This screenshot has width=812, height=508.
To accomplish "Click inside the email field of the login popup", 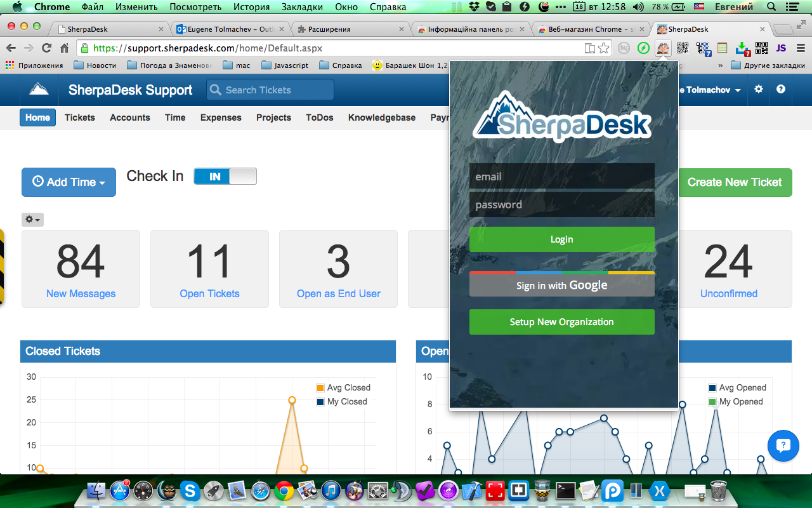I will [561, 177].
